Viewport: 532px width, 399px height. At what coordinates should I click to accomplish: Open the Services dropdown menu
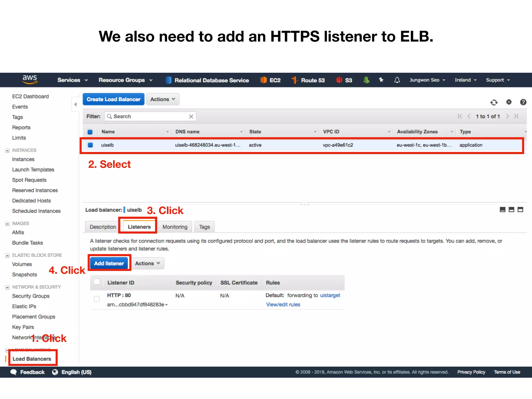click(x=72, y=80)
